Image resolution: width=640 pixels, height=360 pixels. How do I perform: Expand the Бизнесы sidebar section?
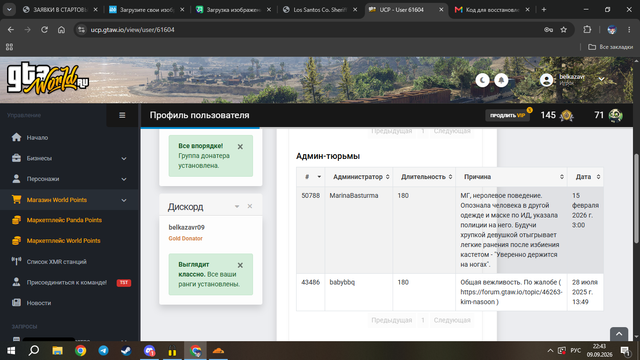click(x=69, y=158)
